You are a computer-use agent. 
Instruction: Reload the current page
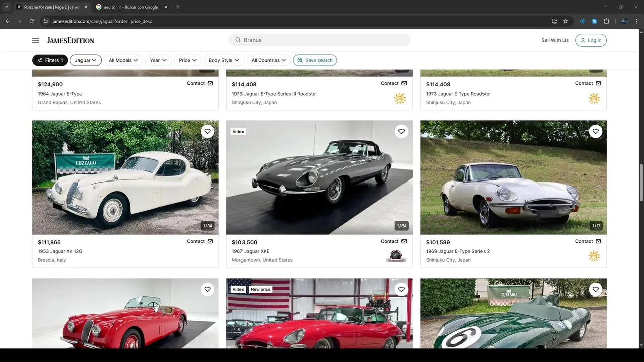coord(32,21)
